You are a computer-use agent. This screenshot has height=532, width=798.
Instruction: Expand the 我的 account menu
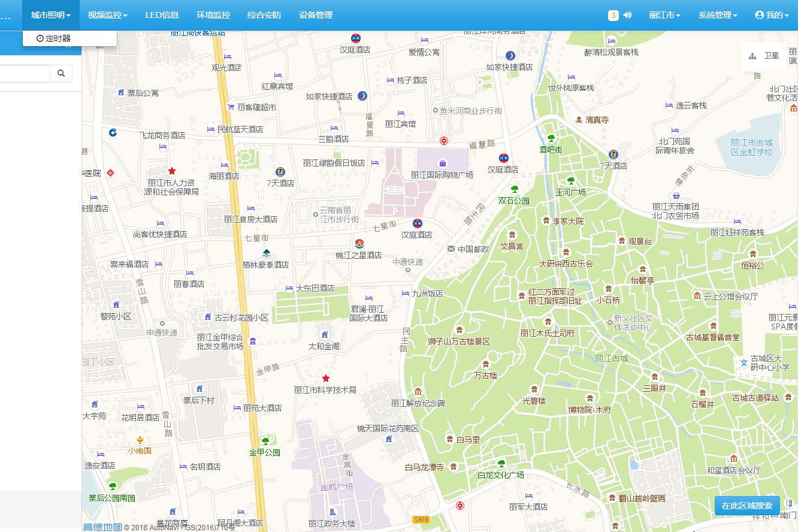tap(772, 15)
